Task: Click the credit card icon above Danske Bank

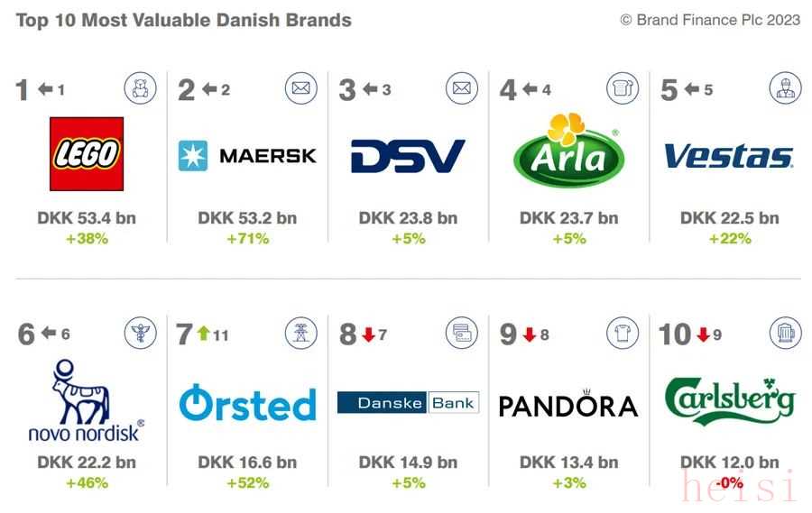Action: (x=462, y=333)
